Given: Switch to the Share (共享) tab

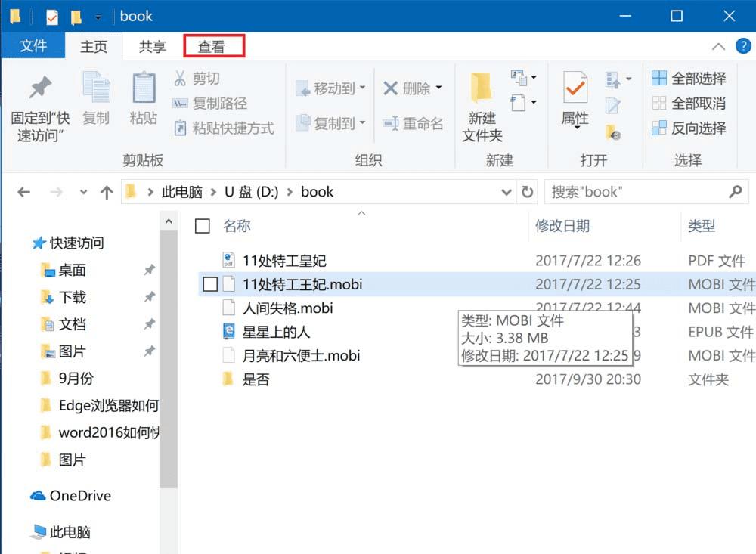Looking at the screenshot, I should point(153,47).
